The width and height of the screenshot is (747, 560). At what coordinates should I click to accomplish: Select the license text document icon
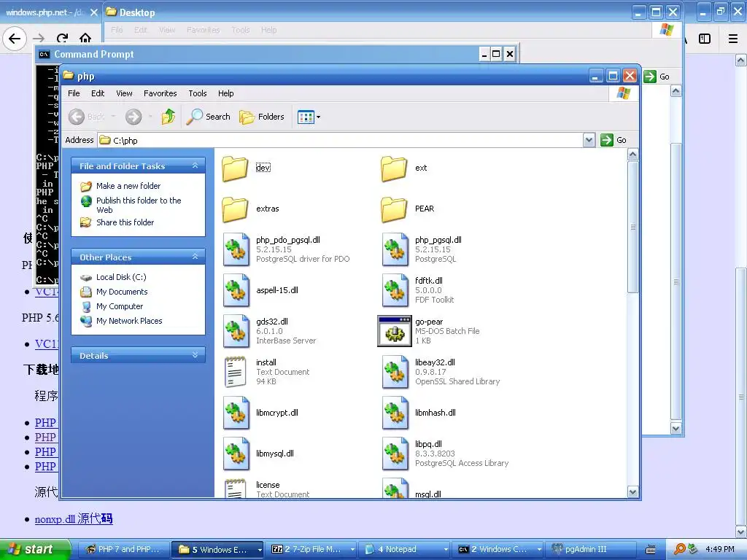235,488
